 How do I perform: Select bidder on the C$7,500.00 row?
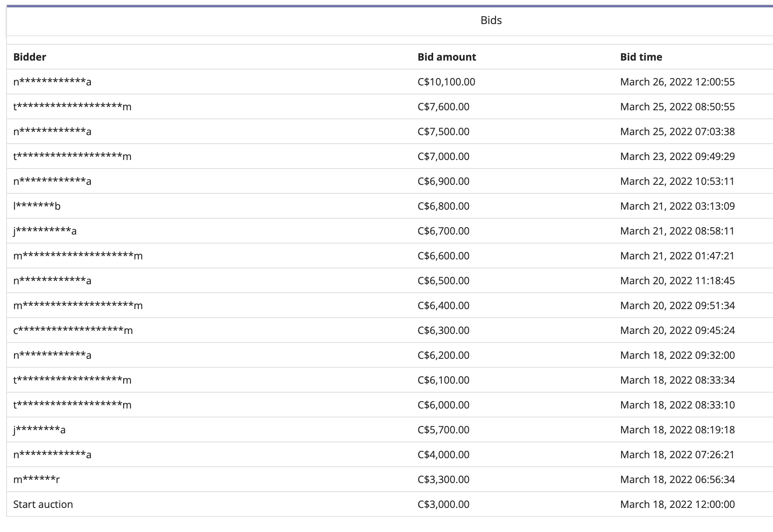52,132
